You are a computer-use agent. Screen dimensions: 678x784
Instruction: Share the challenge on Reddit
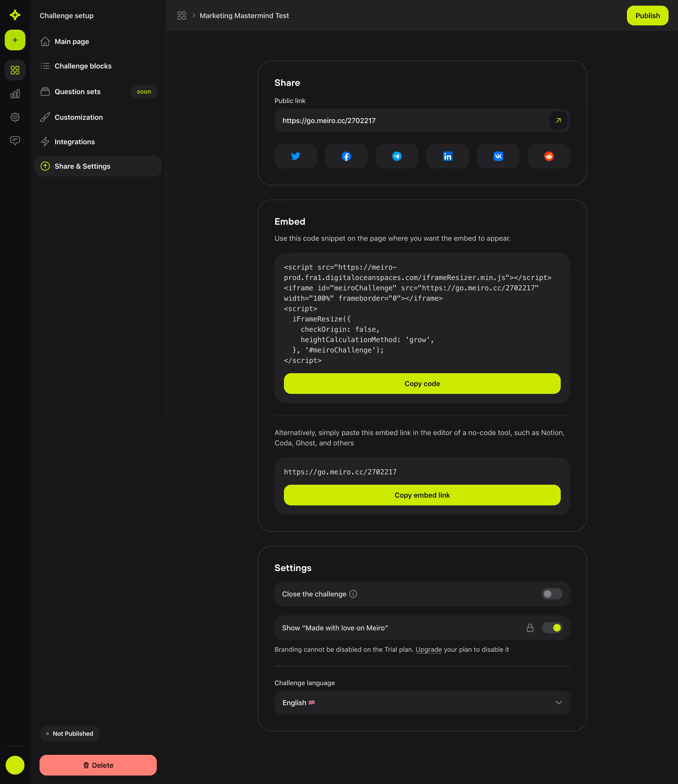pyautogui.click(x=549, y=156)
